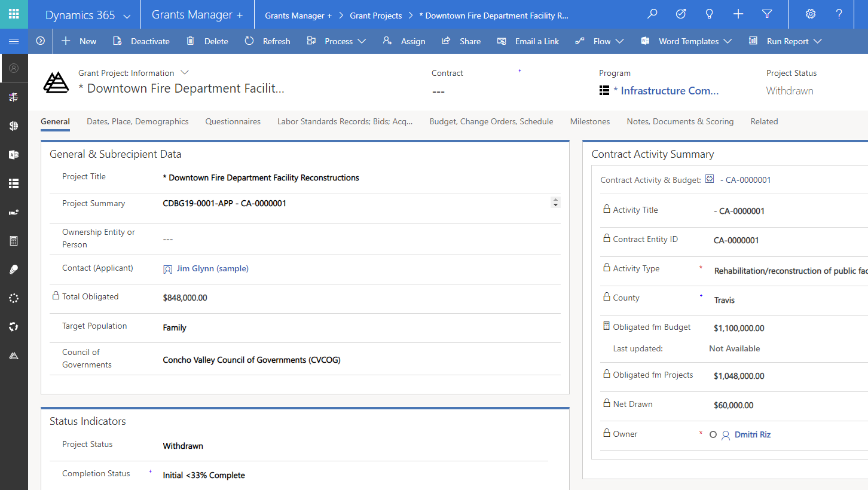
Task: Select the dotted circle sidebar icon
Action: (14, 298)
